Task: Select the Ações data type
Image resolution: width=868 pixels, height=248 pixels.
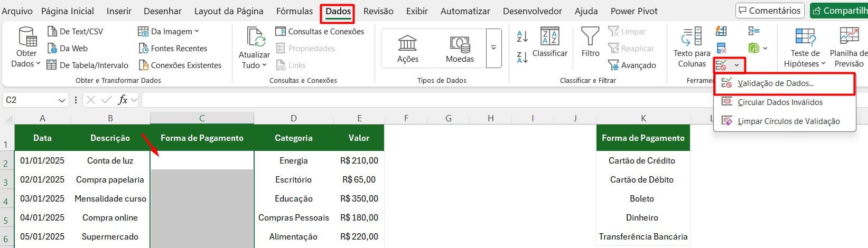Action: (408, 49)
